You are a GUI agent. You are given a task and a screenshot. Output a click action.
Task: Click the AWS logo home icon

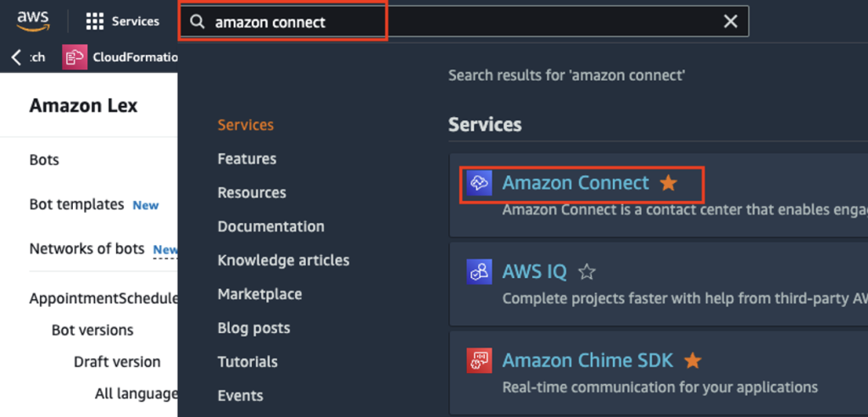coord(33,21)
